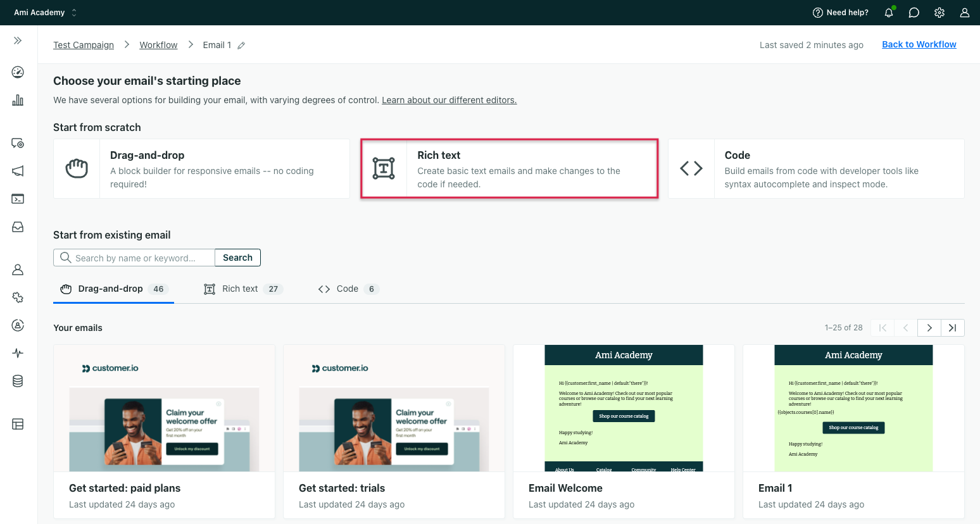Viewport: 980px width, 524px height.
Task: Open the Ami Academy workspace switcher
Action: (45, 13)
